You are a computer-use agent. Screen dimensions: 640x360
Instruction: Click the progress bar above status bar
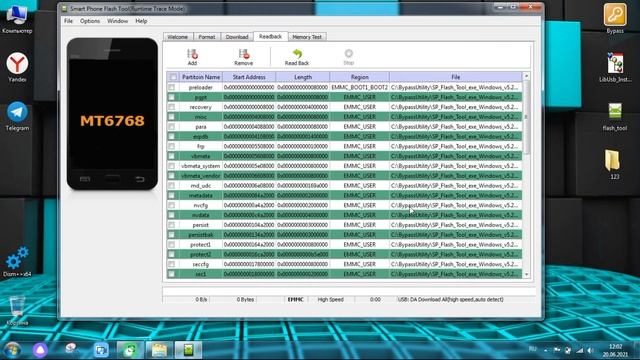coord(349,291)
